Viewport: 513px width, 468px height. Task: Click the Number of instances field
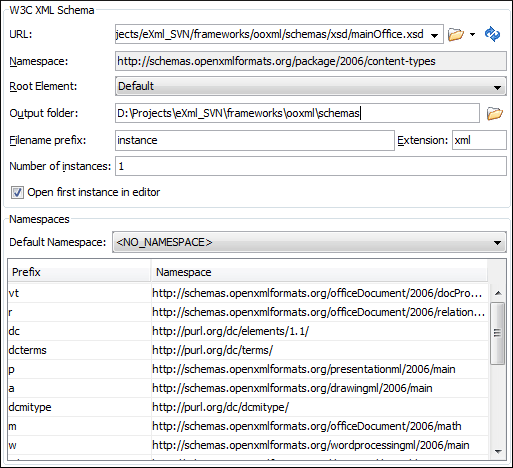pyautogui.click(x=311, y=166)
